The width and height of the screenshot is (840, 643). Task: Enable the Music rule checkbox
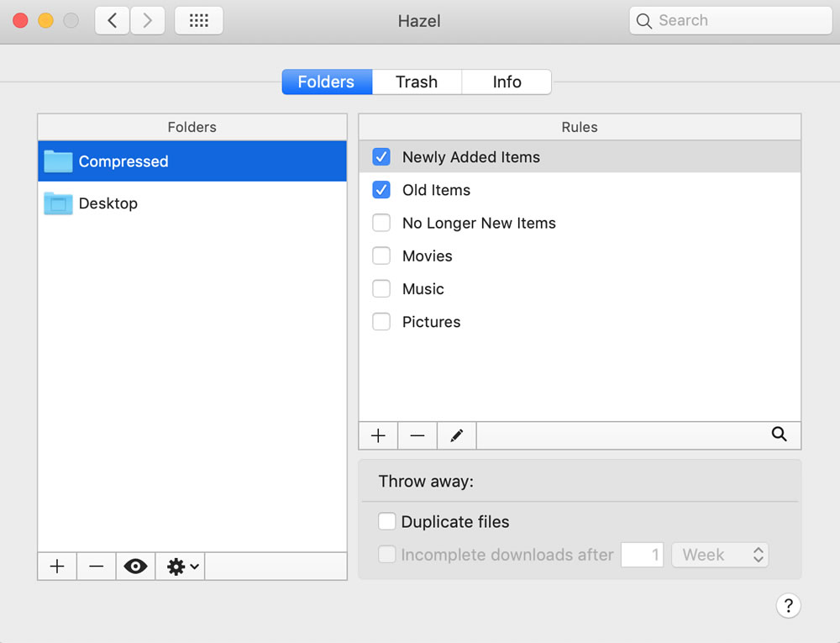381,289
